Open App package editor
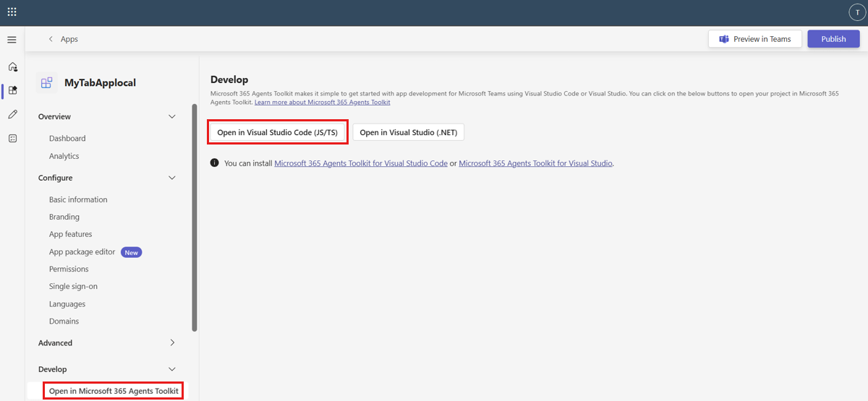 tap(82, 252)
